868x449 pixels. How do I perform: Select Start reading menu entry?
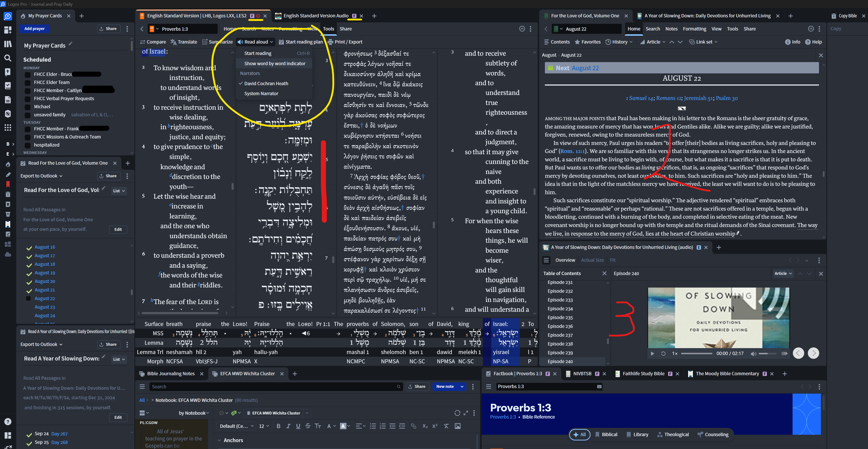(x=275, y=53)
